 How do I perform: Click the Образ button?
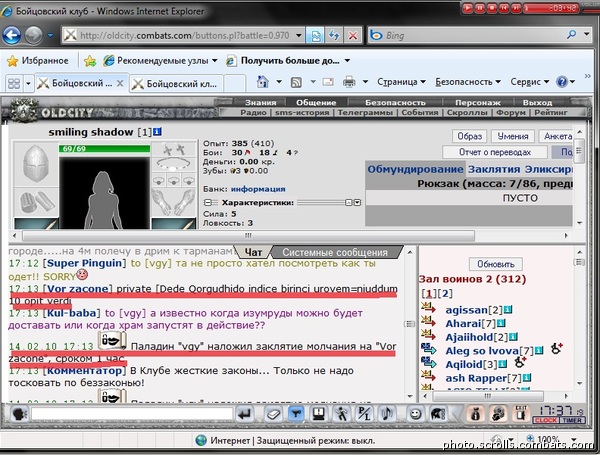pos(470,136)
